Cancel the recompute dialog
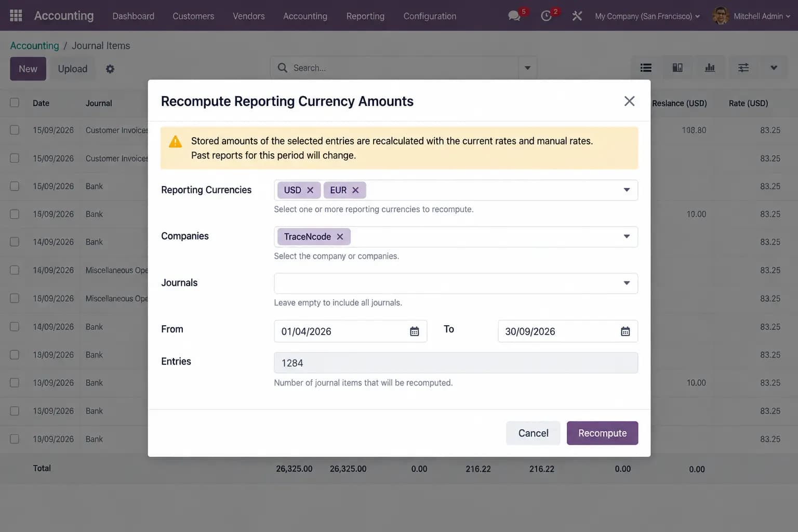This screenshot has width=798, height=532. coord(533,433)
